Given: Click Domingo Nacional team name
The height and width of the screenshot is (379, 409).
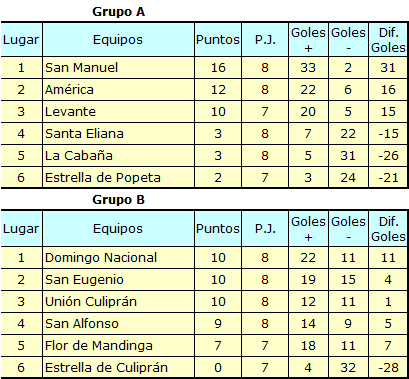Looking at the screenshot, I should [x=101, y=258].
